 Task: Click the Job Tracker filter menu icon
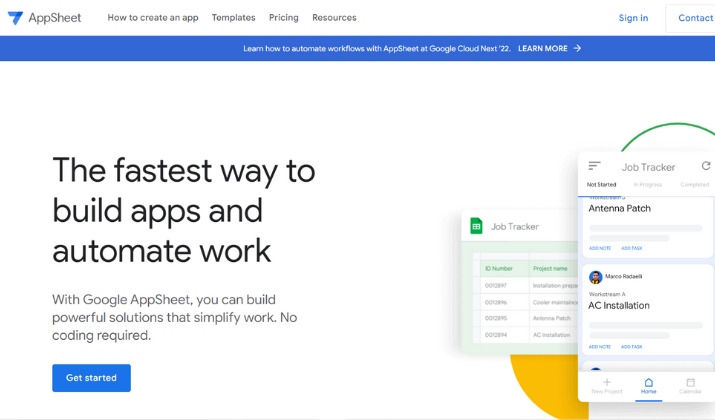pos(594,166)
